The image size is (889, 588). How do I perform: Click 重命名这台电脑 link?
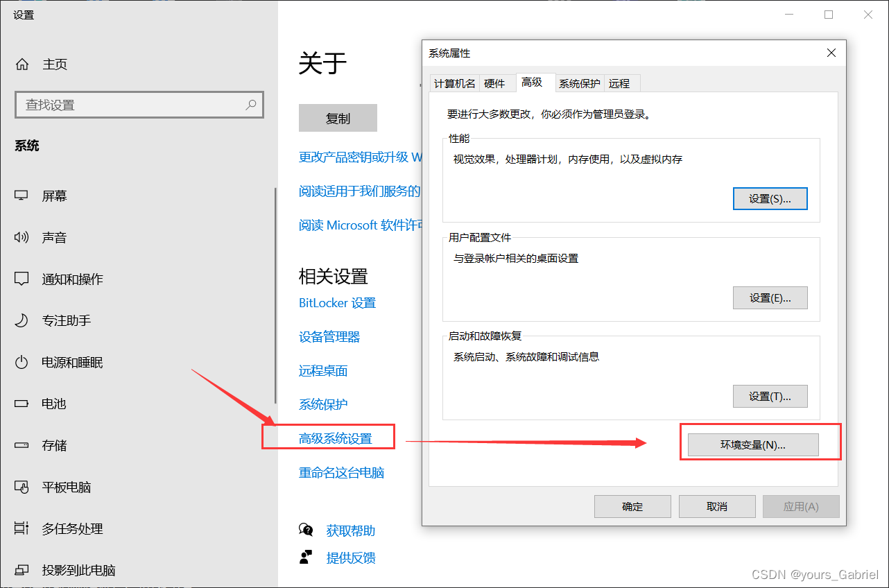[x=341, y=472]
